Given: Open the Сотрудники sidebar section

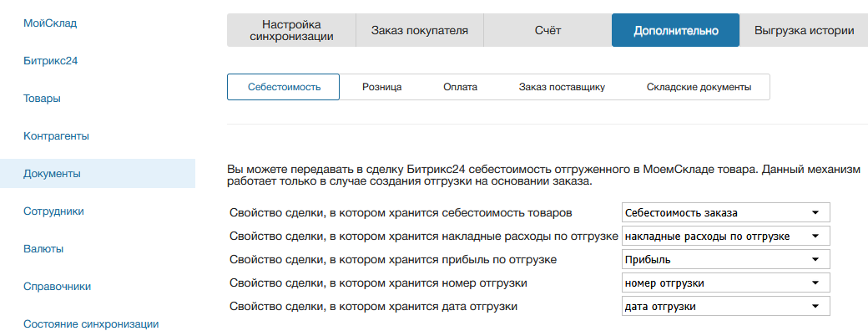Looking at the screenshot, I should tap(53, 211).
